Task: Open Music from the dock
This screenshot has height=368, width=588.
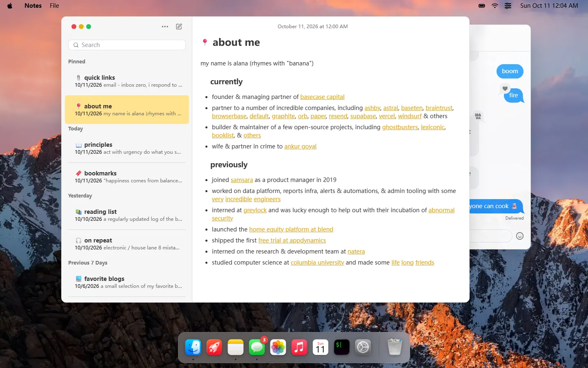Action: point(299,348)
